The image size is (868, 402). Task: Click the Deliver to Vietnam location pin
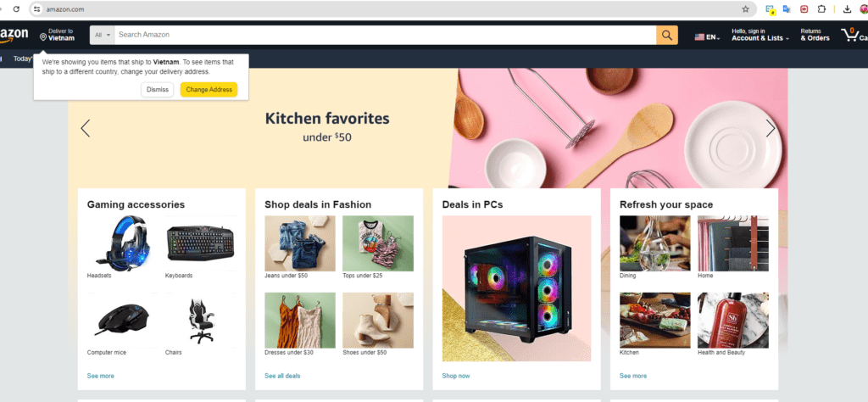43,36
